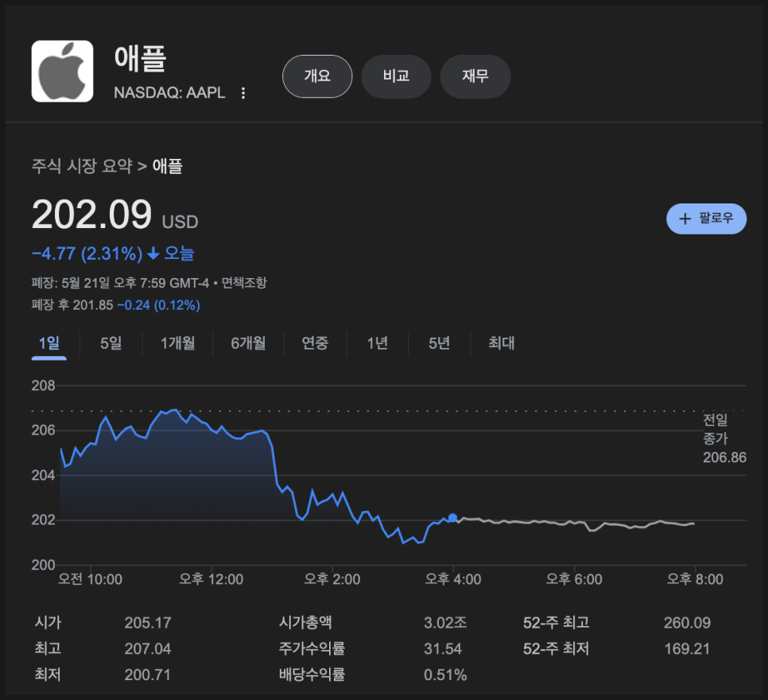768x700 pixels.
Task: Switch chart to 1개월 range
Action: (178, 343)
